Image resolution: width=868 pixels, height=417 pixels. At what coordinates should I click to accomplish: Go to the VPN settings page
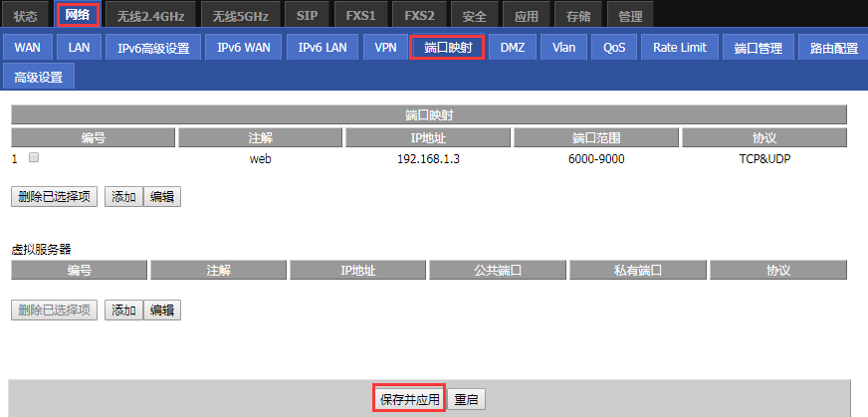[x=385, y=48]
